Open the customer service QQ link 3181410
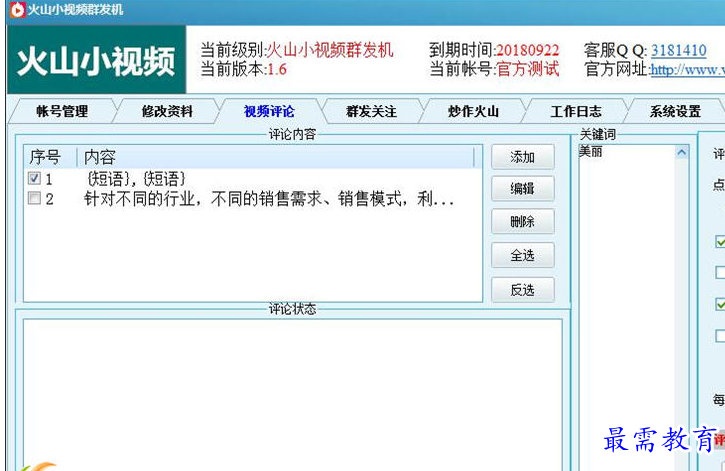 point(679,50)
